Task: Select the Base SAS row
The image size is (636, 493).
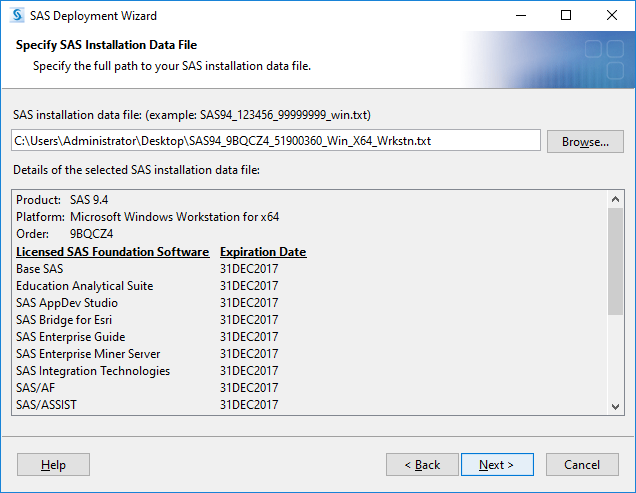Action: pyautogui.click(x=147, y=269)
